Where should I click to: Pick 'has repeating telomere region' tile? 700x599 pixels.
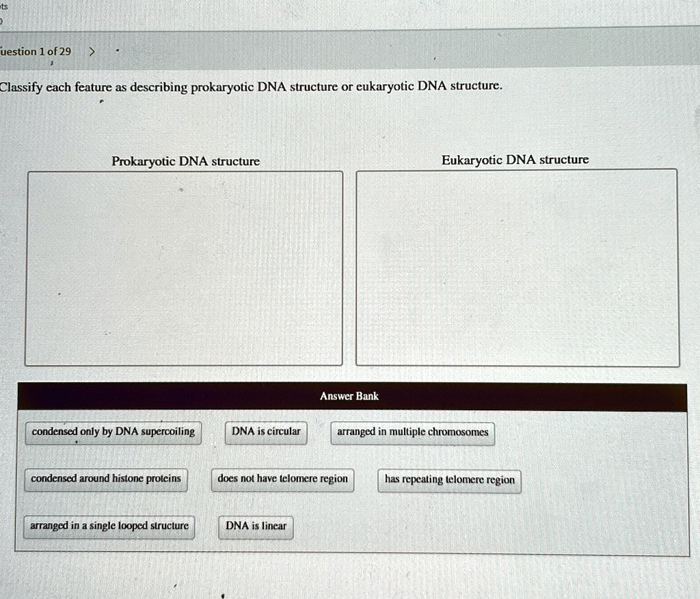[450, 481]
